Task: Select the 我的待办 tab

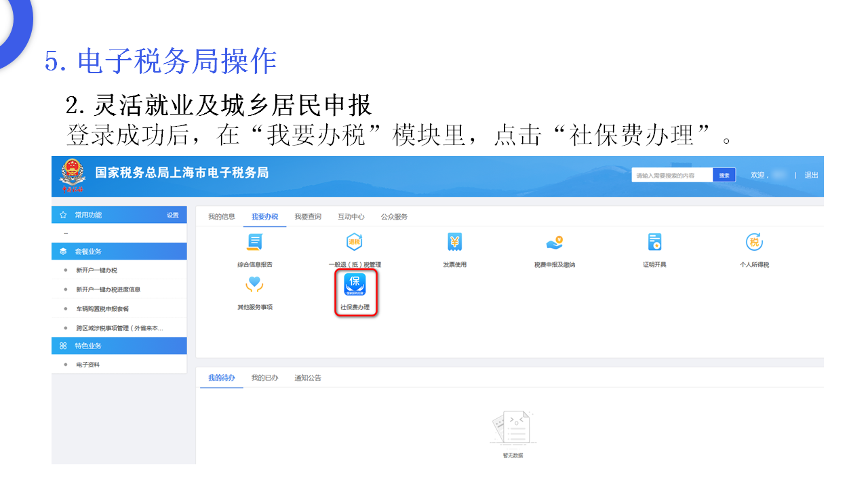Action: [222, 378]
